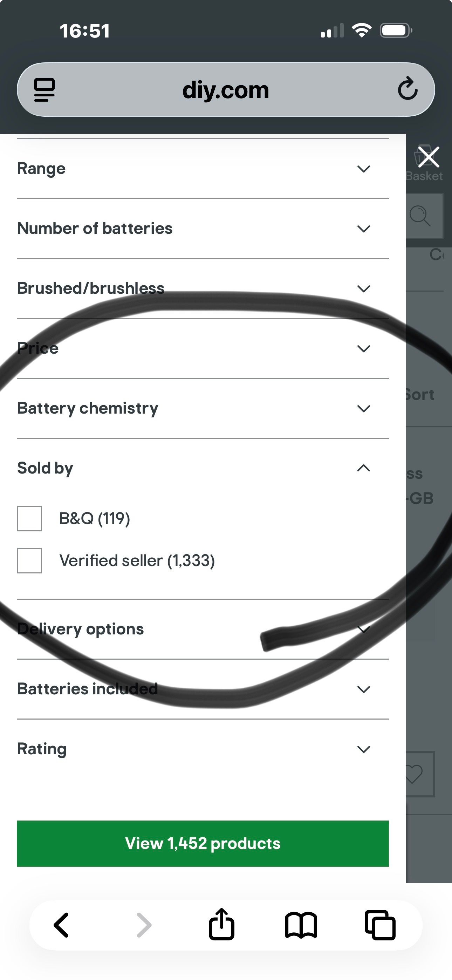Expand the Batteries included filter
The image size is (452, 980).
tap(364, 689)
